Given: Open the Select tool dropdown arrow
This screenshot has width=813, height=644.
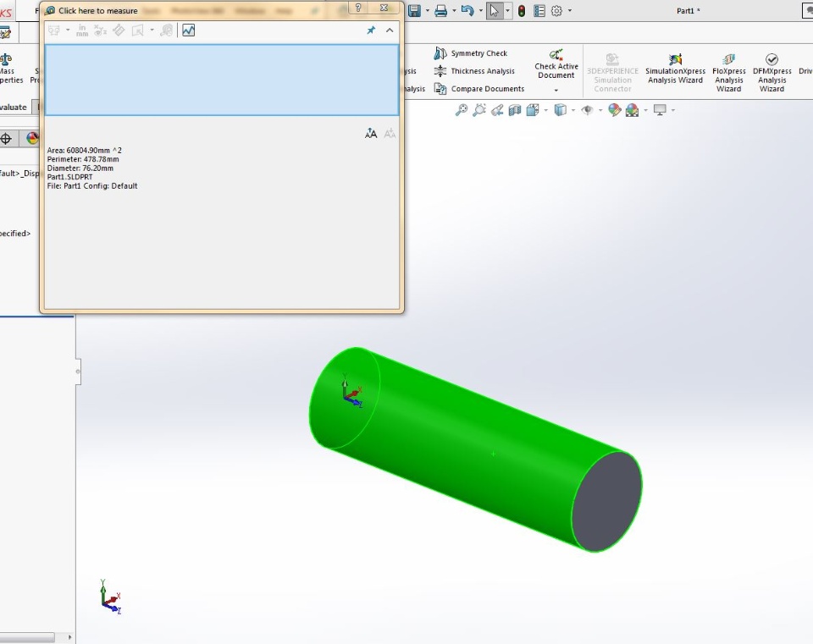Looking at the screenshot, I should (x=507, y=11).
